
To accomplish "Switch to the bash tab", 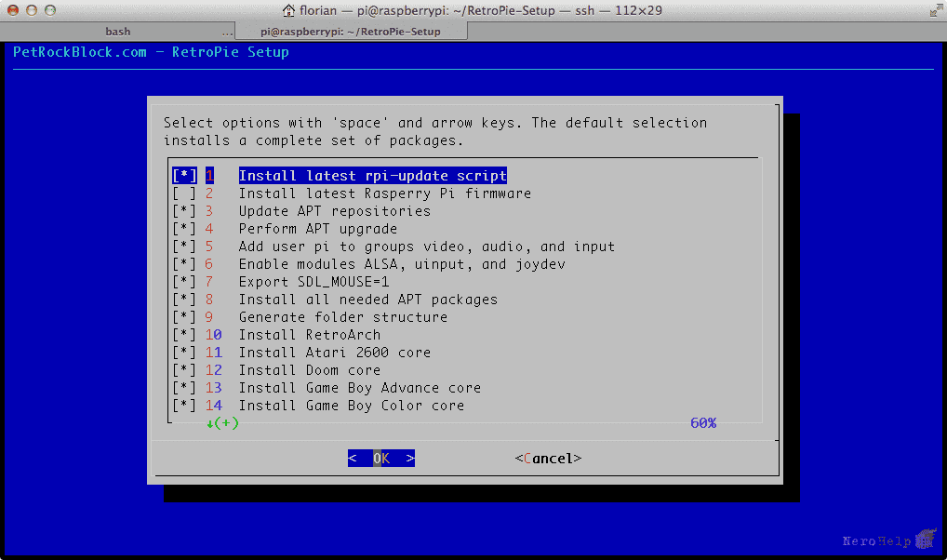I will [x=118, y=32].
